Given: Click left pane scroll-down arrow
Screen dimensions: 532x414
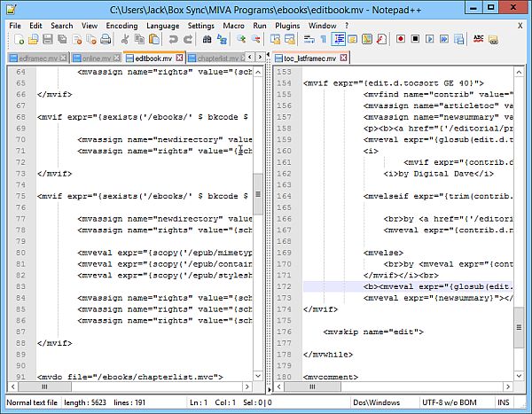Looking at the screenshot, I should click(258, 376).
